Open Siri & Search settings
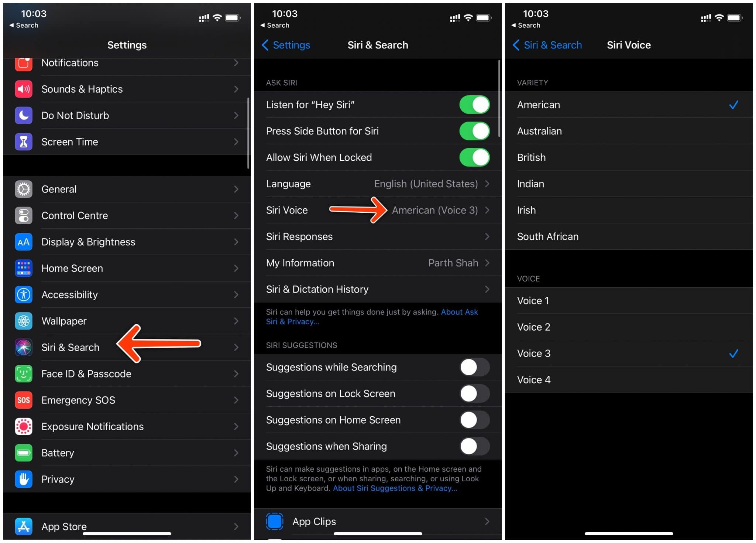This screenshot has height=543, width=756. point(126,347)
